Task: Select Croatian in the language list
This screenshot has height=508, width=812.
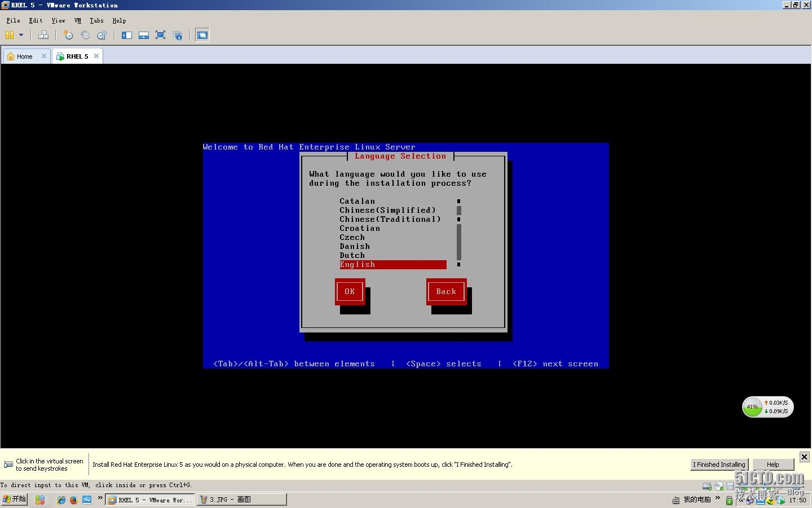Action: [x=393, y=228]
